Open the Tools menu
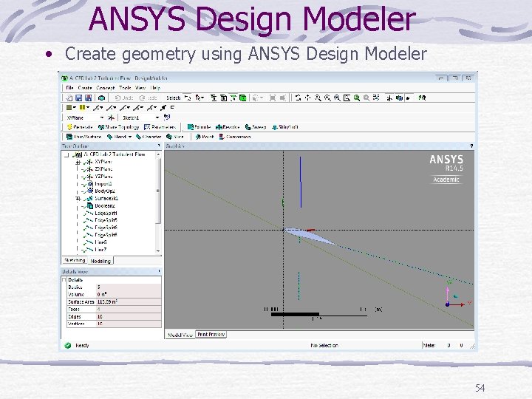Image resolution: width=532 pixels, height=399 pixels. pos(125,88)
